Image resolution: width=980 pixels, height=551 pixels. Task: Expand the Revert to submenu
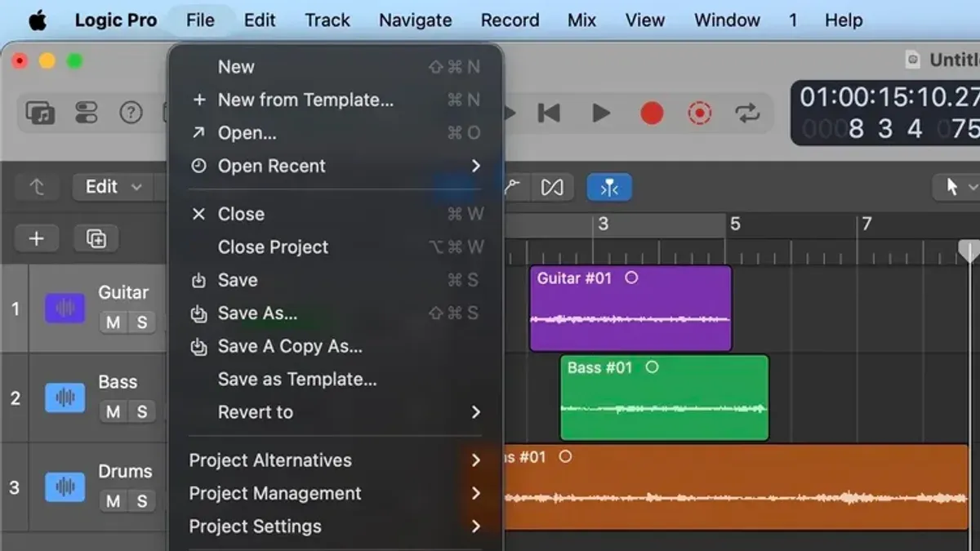[x=336, y=412]
